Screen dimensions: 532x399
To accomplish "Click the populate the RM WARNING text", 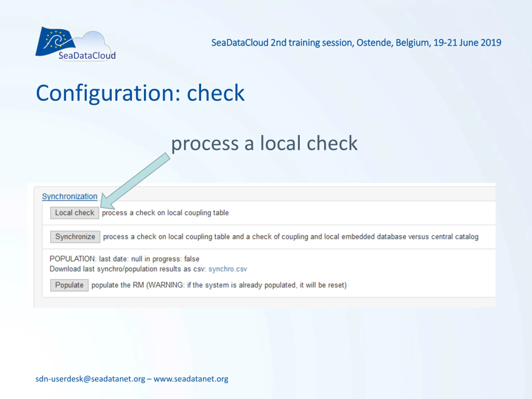I will pyautogui.click(x=219, y=285).
